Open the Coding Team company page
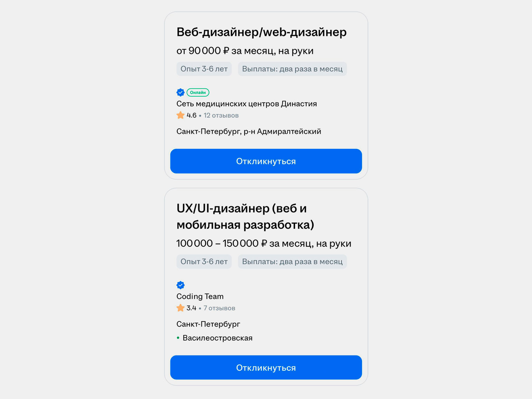This screenshot has height=399, width=532. [200, 296]
